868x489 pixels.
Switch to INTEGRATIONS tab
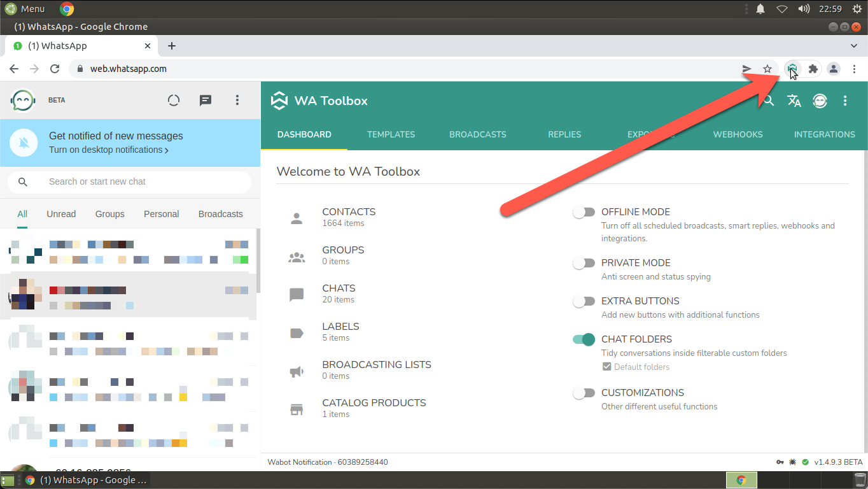pyautogui.click(x=824, y=134)
